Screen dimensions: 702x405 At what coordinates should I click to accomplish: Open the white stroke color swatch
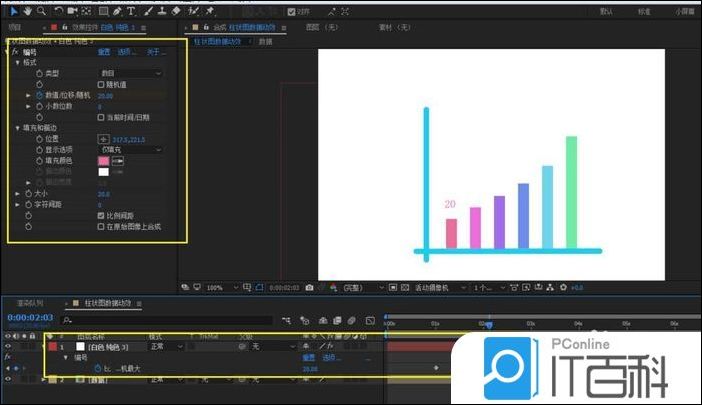[x=103, y=172]
